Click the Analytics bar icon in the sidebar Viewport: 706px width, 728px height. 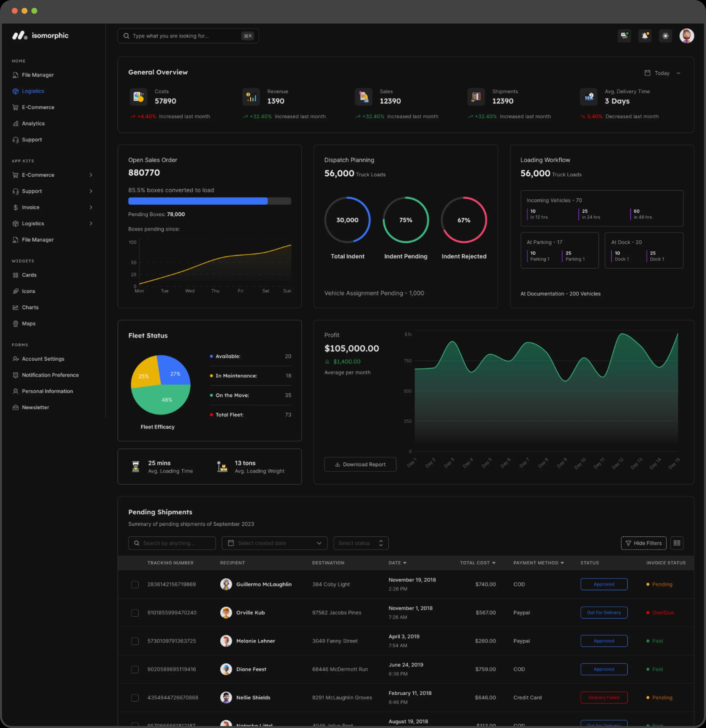coord(16,123)
